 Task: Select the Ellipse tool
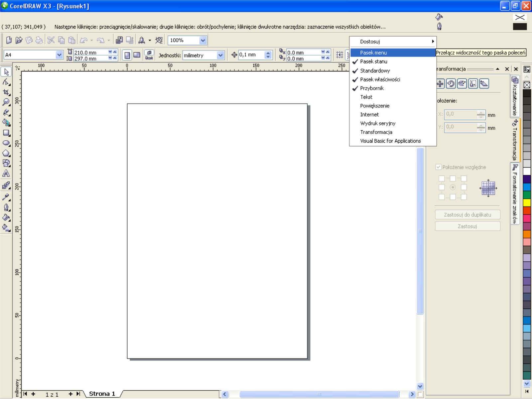pyautogui.click(x=6, y=143)
